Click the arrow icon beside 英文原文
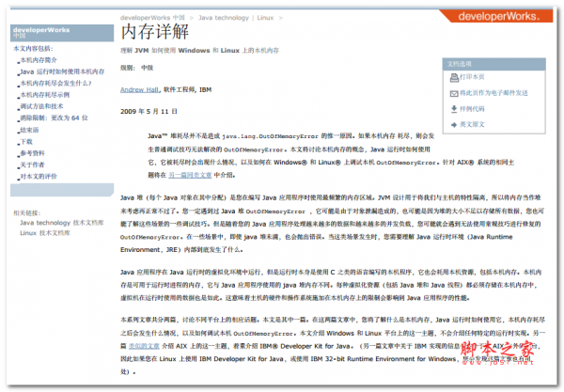 pyautogui.click(x=454, y=125)
